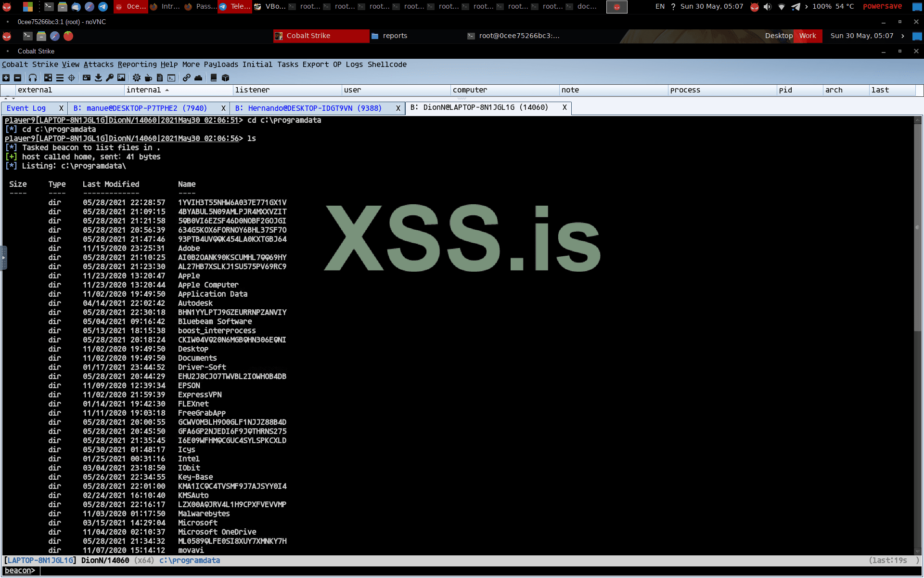Click the Connect to team server plus icon
Screen dimensions: 924x578
click(6, 78)
